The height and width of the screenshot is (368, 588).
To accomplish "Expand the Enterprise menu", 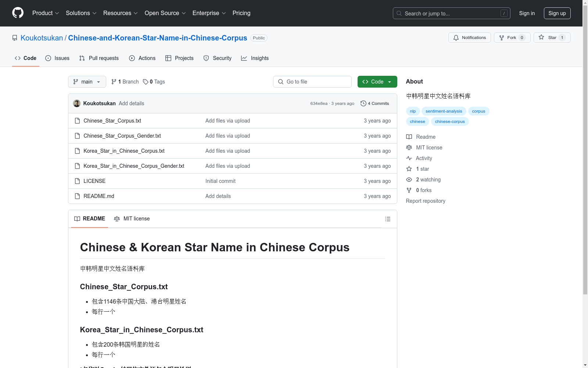I will [209, 13].
